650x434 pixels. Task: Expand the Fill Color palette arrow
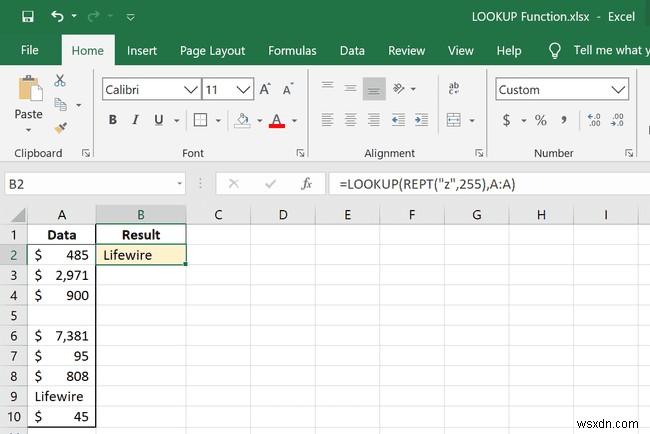[260, 121]
